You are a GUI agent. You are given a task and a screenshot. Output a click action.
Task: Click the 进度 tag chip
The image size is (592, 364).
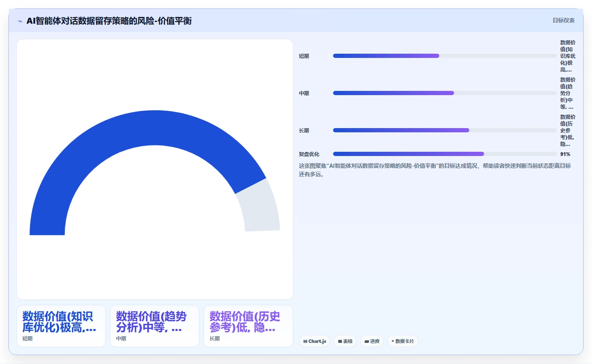[x=372, y=341]
